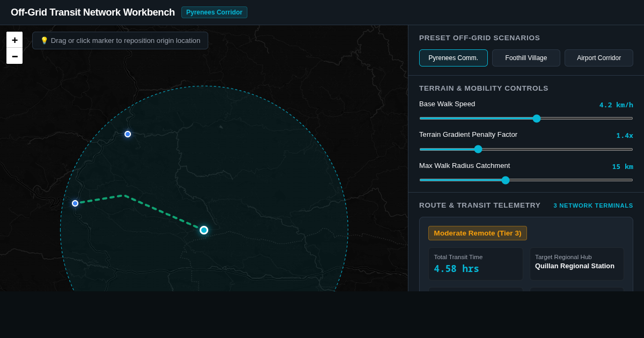Click the Target Regional Hub label
644x338 pixels.
(563, 257)
